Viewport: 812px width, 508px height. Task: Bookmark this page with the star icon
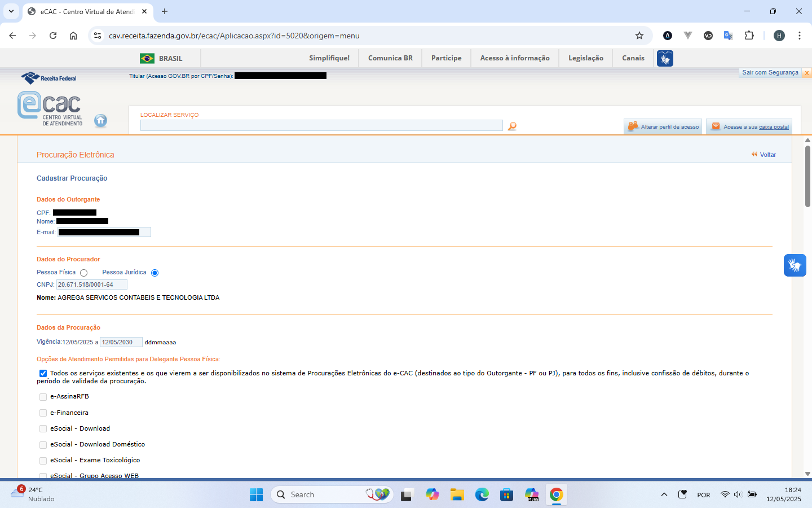coord(639,36)
